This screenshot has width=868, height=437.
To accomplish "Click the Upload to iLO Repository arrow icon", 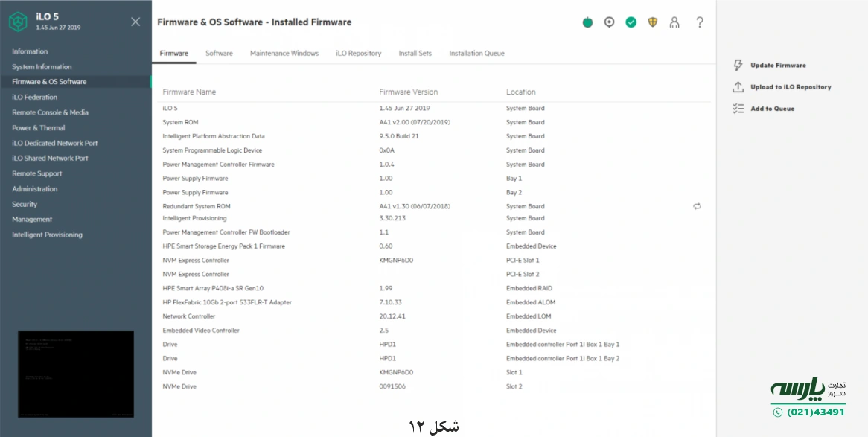I will pyautogui.click(x=738, y=86).
